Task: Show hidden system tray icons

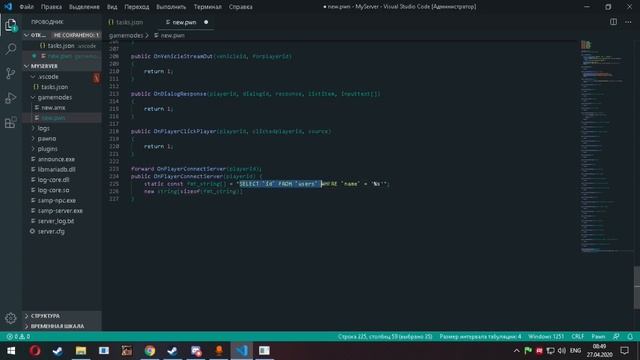Action: pos(516,351)
